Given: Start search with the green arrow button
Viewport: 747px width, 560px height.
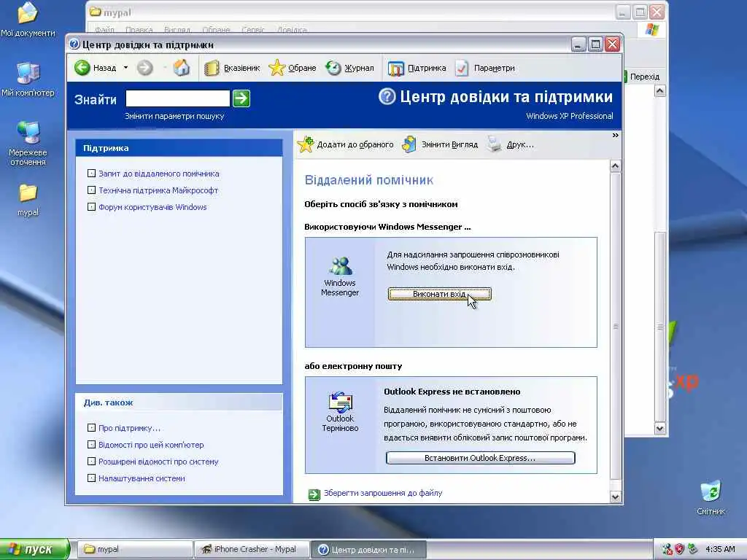Looking at the screenshot, I should [x=241, y=98].
